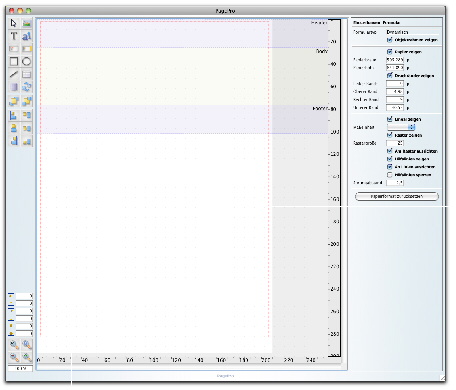The width and height of the screenshot is (456, 390).
Task: Align objects to left edge icon
Action: pyautogui.click(x=14, y=115)
